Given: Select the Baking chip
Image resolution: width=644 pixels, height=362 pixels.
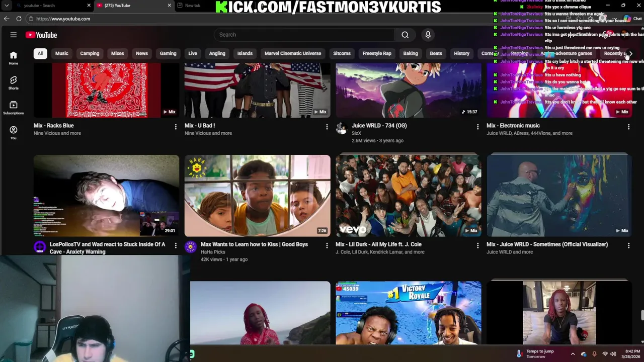Looking at the screenshot, I should click(411, 53).
